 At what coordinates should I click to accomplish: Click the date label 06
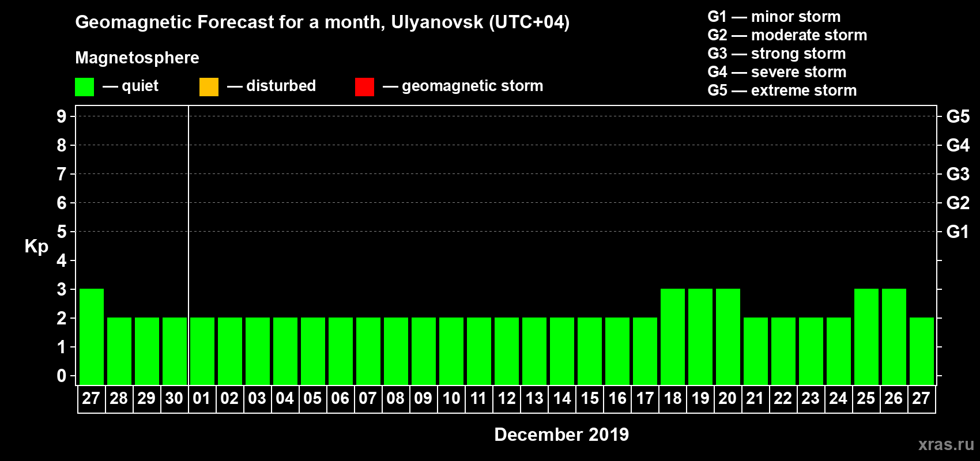(340, 399)
